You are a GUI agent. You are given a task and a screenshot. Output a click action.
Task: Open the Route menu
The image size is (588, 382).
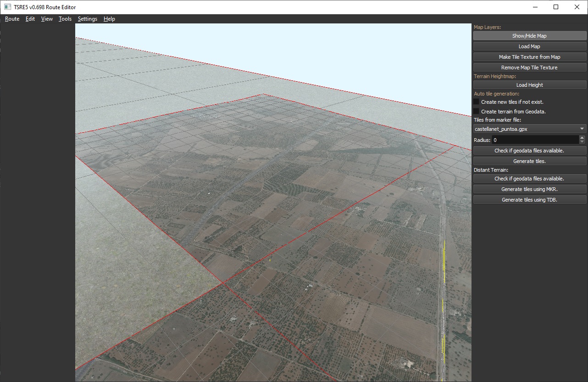coord(12,19)
